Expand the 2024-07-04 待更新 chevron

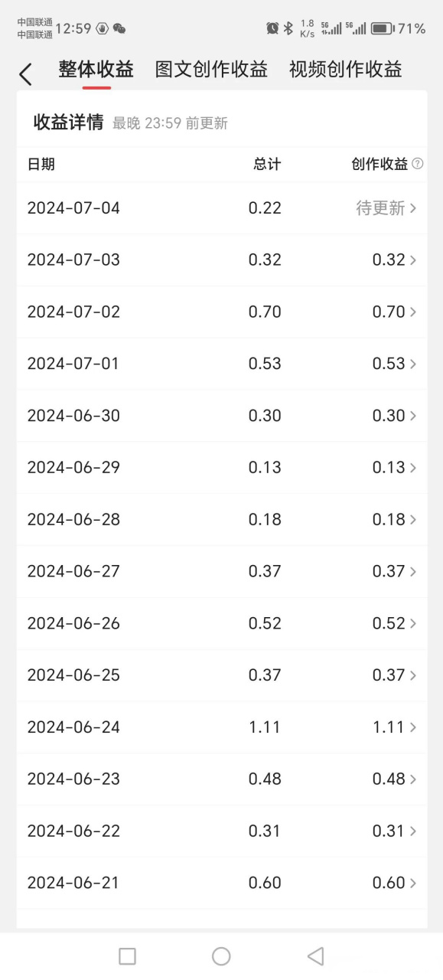(413, 208)
